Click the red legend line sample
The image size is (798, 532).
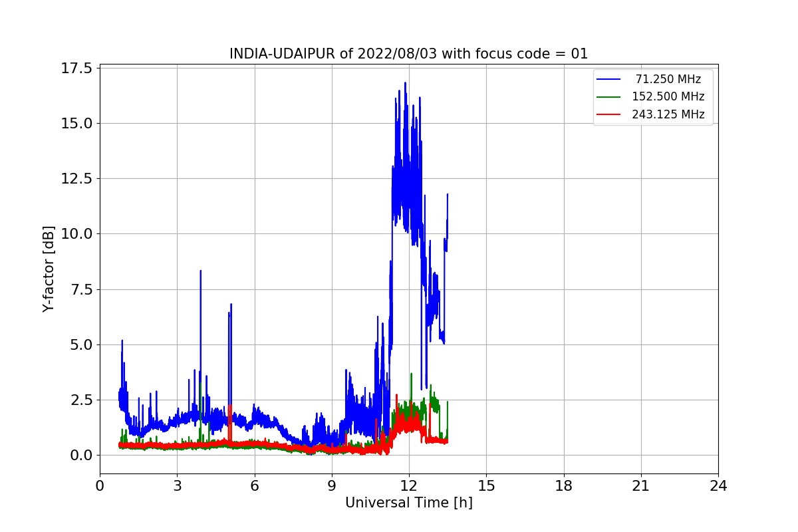609,114
